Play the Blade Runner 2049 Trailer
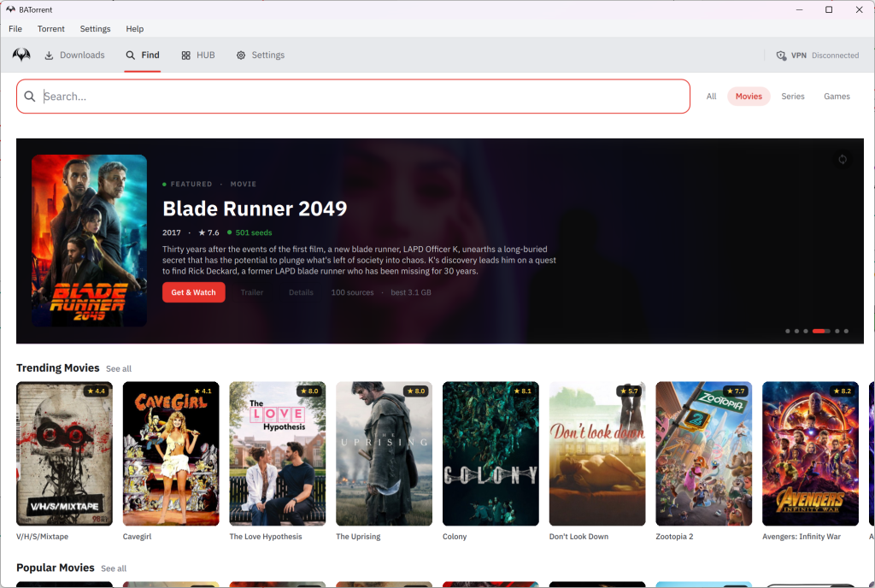Viewport: 875px width, 588px height. [252, 292]
